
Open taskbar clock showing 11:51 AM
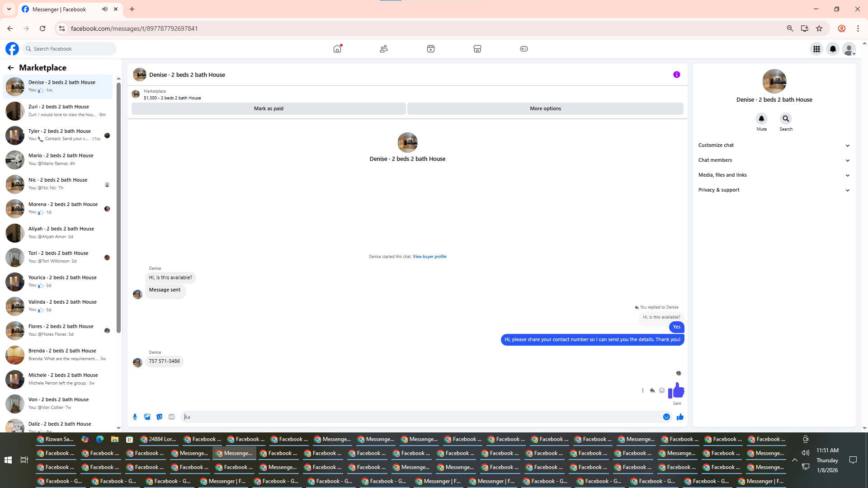(827, 460)
